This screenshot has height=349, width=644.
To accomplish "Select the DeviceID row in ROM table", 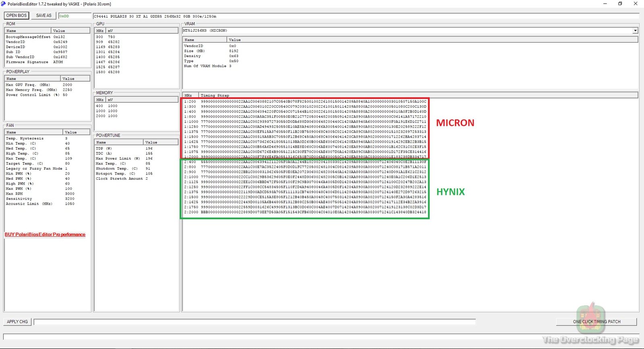I will coord(15,47).
